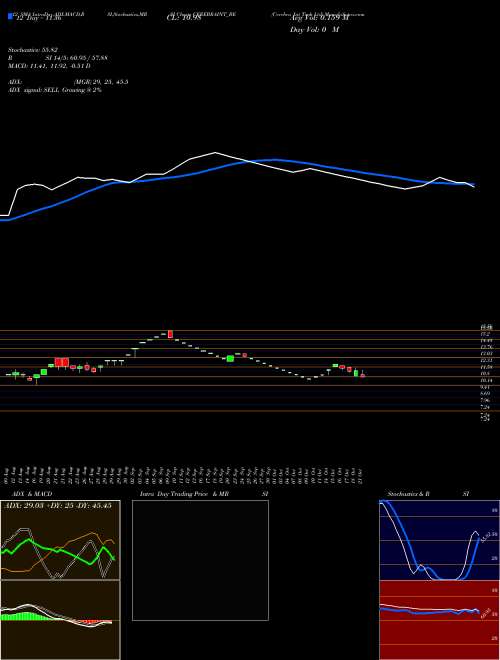
Task: Click the "ADX: 29.03 +DY: 25 -DY: 45.45" header
Action: click(57, 505)
